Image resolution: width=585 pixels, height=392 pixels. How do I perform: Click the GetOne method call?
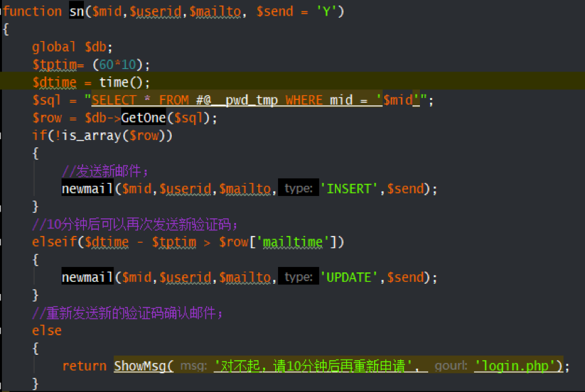[143, 118]
